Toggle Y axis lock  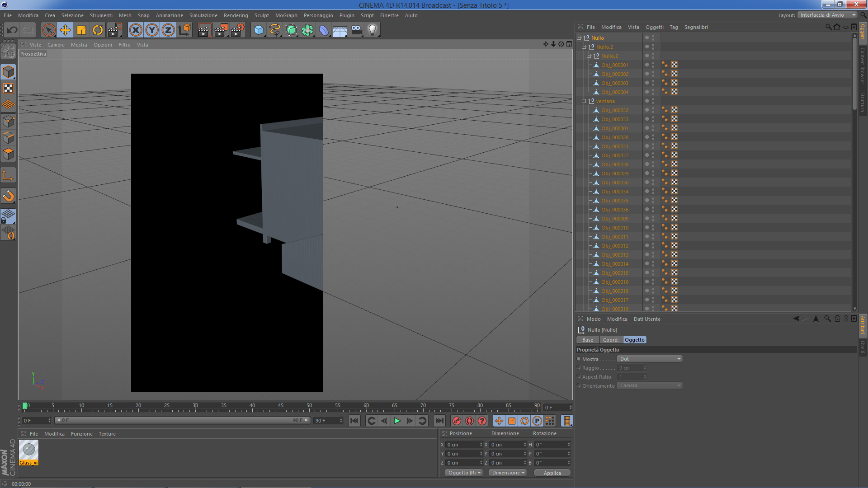coord(152,30)
